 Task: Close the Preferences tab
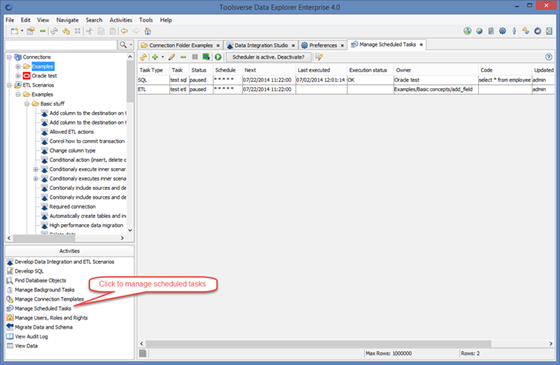[342, 45]
